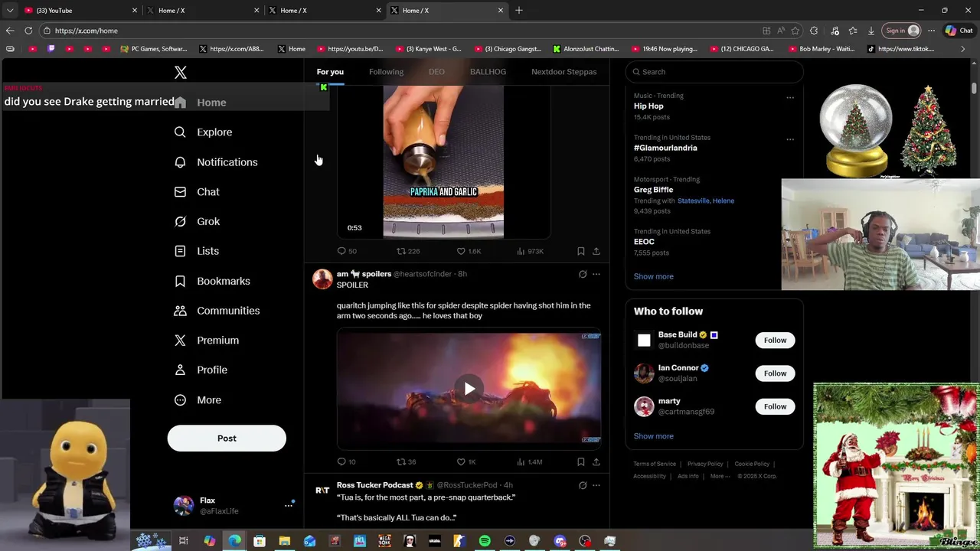
Task: Like the paprika and garlic video post
Action: (x=469, y=251)
